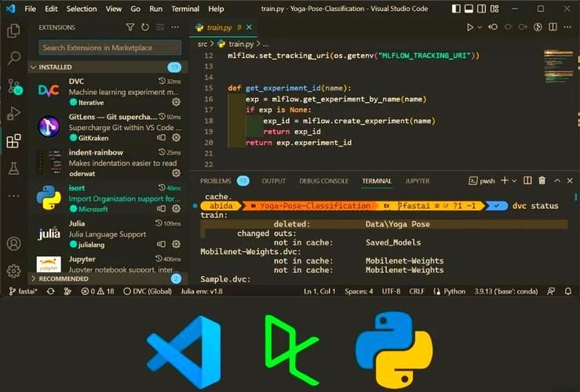Viewport: 580px width, 392px height.
Task: Open the Terminal menu in menu bar
Action: pyautogui.click(x=185, y=9)
